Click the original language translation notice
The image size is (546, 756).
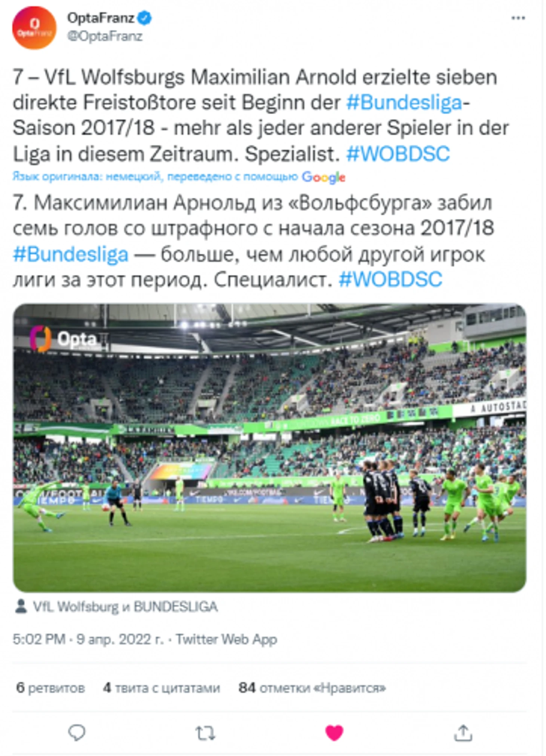pos(155,176)
